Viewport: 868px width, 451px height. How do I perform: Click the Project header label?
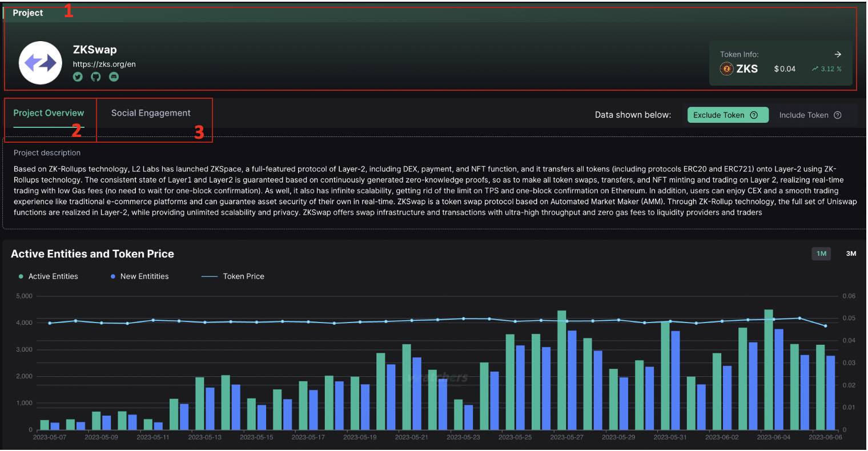point(28,13)
